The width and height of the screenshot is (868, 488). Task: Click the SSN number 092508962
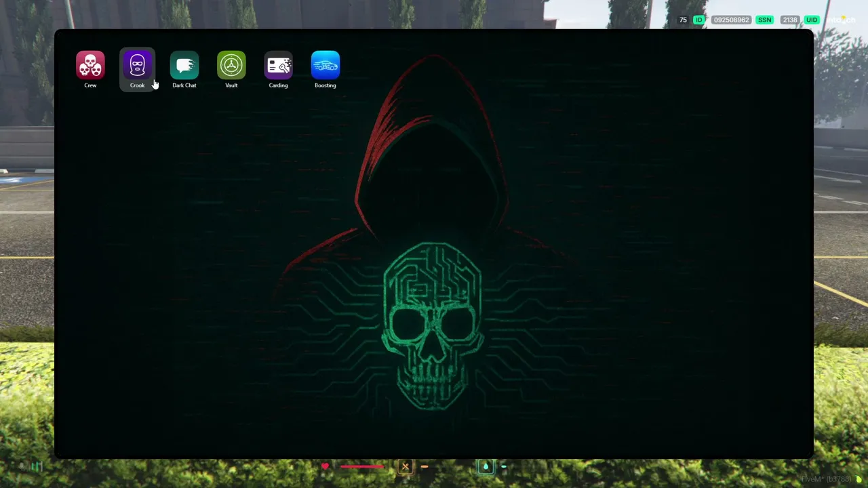point(732,20)
